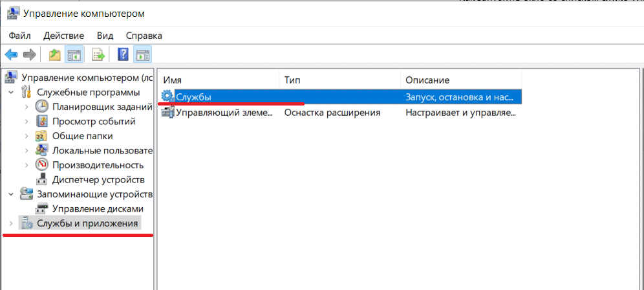This screenshot has height=290, width=644.
Task: Expand the Планировщик заданий node
Action: tap(26, 107)
